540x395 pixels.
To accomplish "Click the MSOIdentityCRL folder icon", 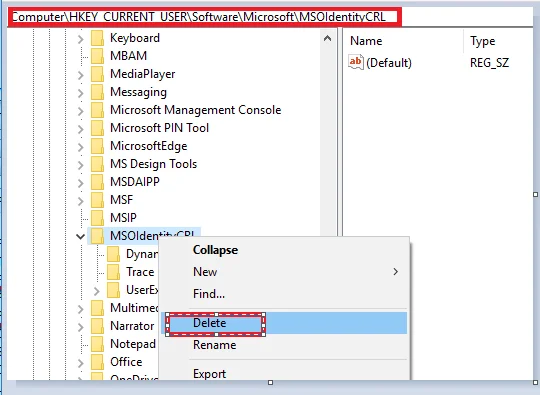I will 97,236.
